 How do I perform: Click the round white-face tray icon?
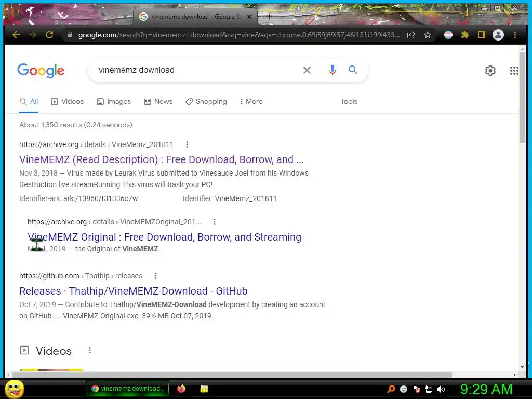[403, 389]
